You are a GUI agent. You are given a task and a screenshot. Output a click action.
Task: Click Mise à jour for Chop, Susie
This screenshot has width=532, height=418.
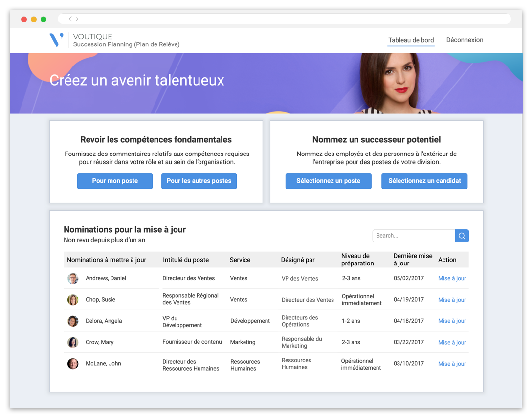click(x=452, y=300)
